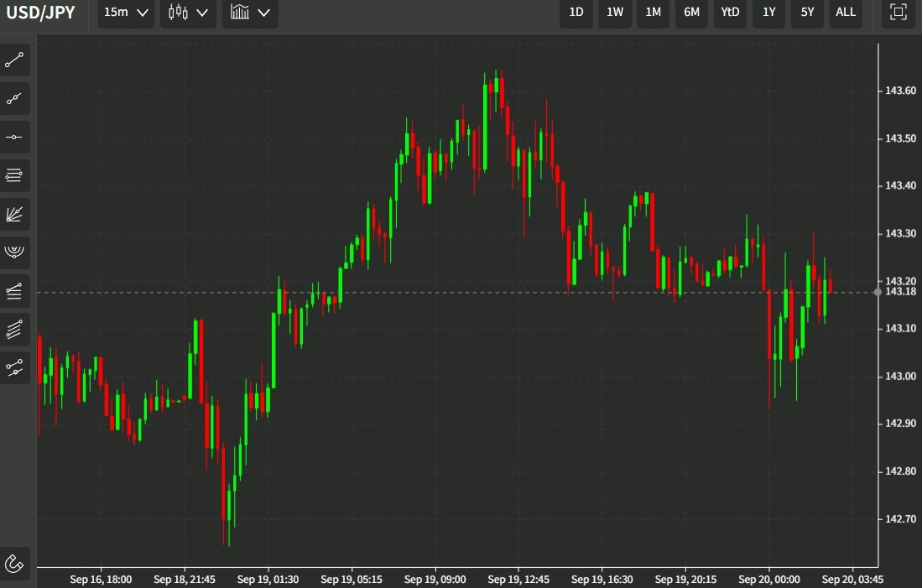Select the Fibonacci arcs drawing tool

click(x=14, y=252)
